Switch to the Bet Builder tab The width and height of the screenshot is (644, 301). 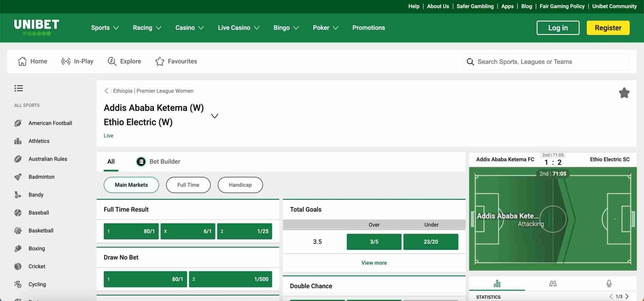[158, 161]
